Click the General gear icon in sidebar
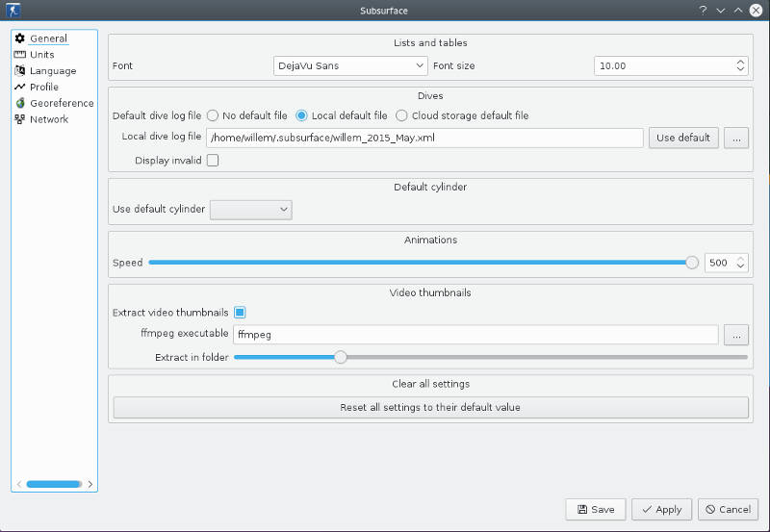Image resolution: width=770 pixels, height=532 pixels. coord(20,38)
